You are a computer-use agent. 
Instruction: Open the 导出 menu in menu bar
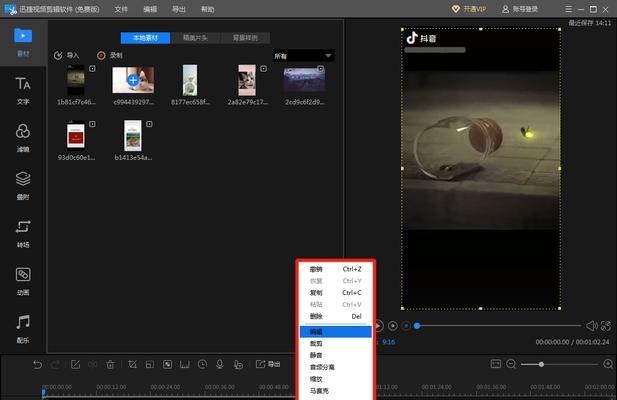click(x=179, y=9)
